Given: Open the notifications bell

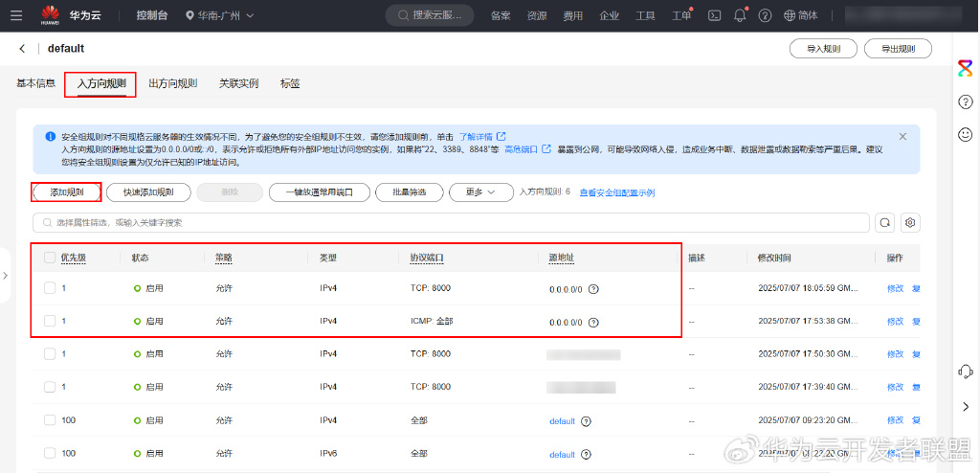Looking at the screenshot, I should 741,15.
